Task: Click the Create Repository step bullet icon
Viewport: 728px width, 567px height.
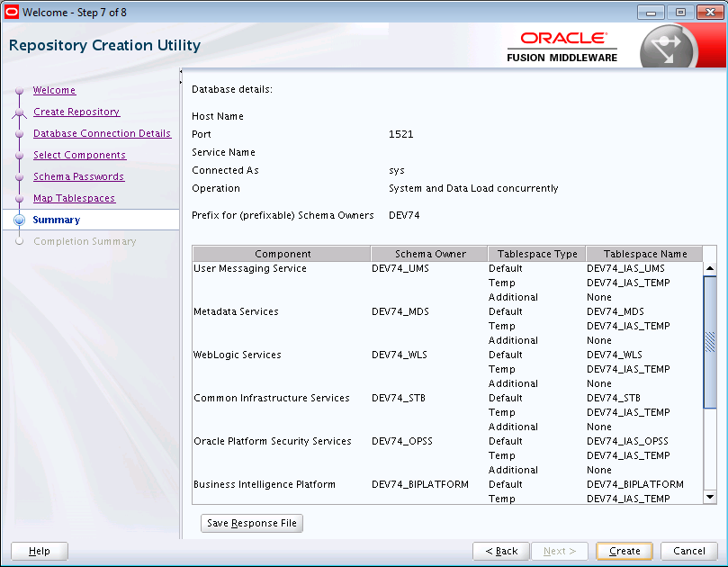Action: 19,112
